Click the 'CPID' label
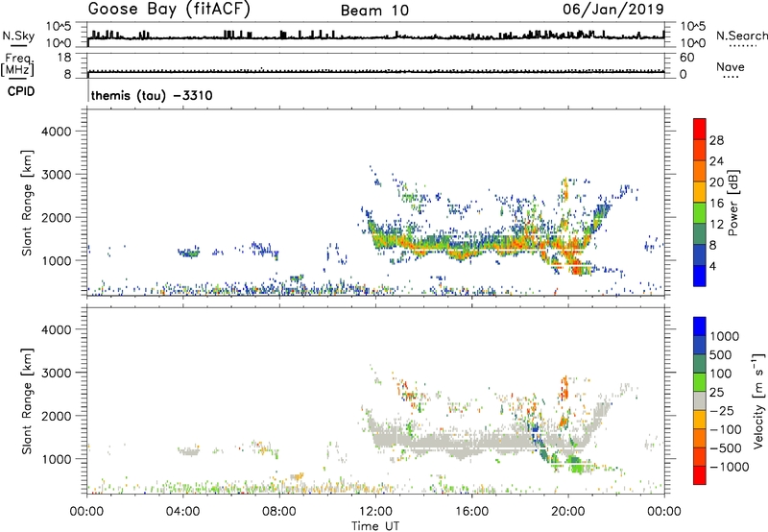768x532 pixels. (x=21, y=91)
